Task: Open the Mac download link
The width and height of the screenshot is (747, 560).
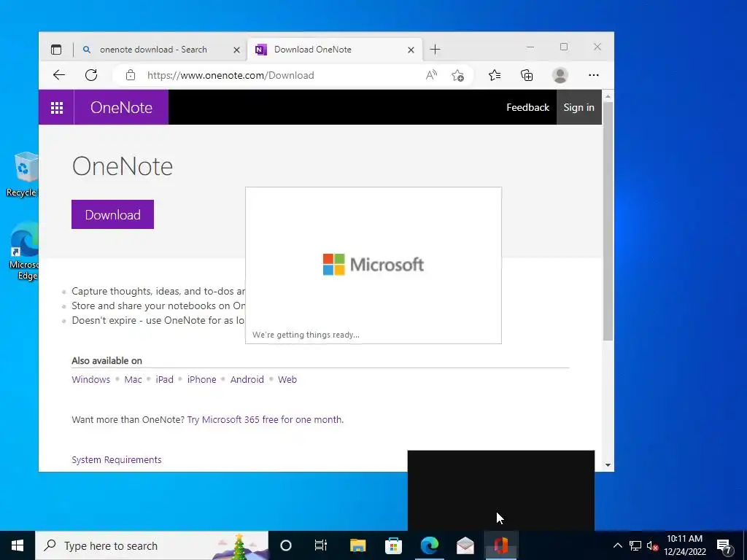Action: [x=133, y=379]
